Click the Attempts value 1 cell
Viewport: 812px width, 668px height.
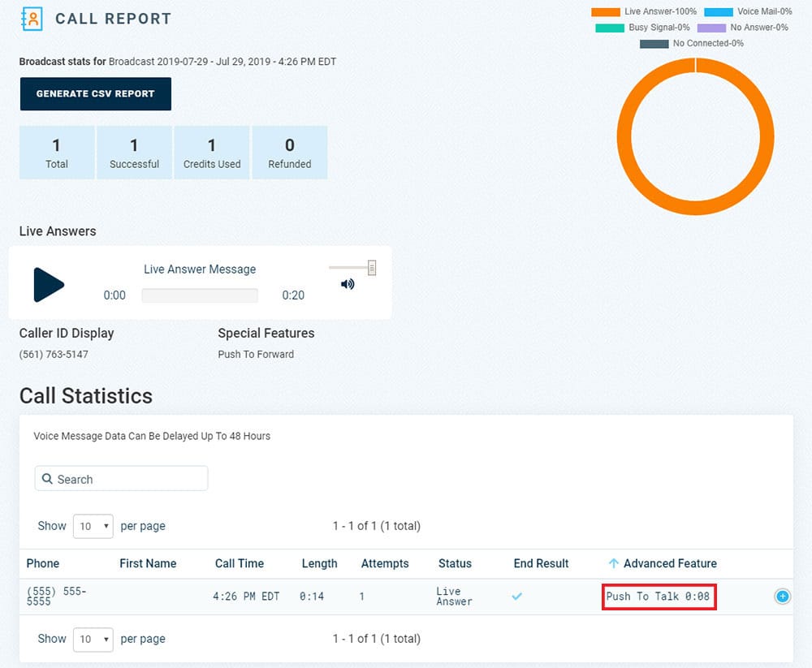362,597
